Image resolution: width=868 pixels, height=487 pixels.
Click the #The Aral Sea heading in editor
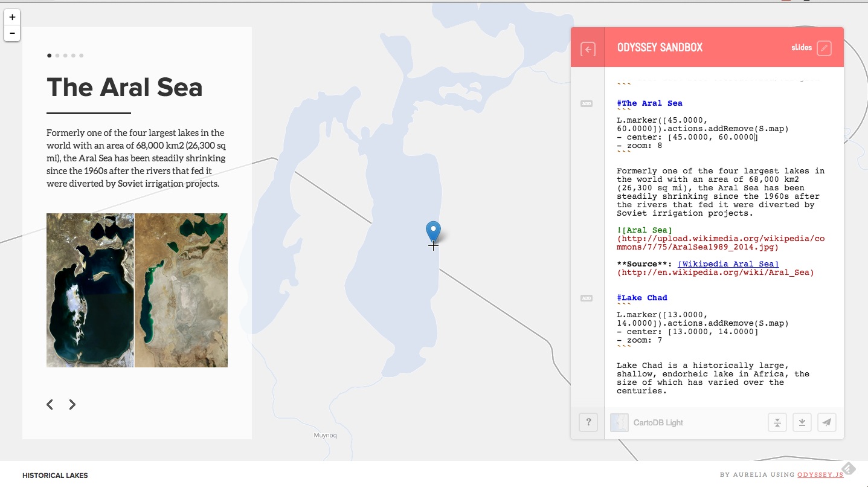649,103
